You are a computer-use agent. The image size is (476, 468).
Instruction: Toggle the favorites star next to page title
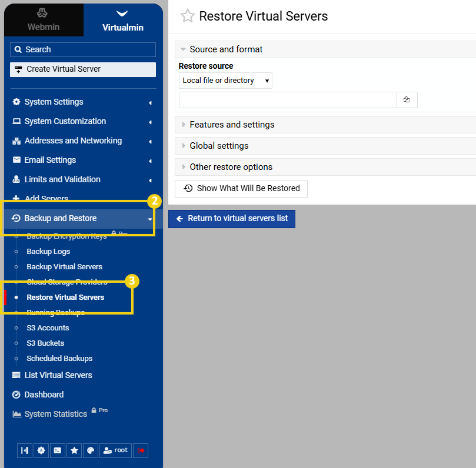coord(187,16)
